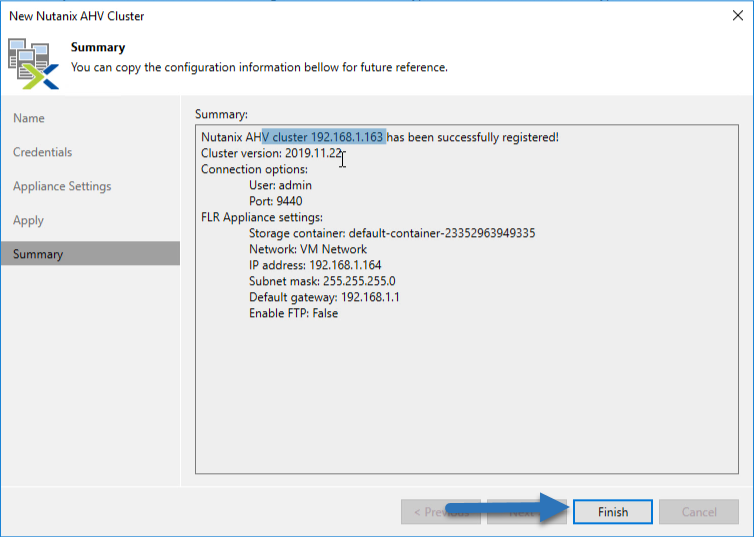This screenshot has width=754, height=537.
Task: Click the 'successfully registered' summary line
Action: 380,137
